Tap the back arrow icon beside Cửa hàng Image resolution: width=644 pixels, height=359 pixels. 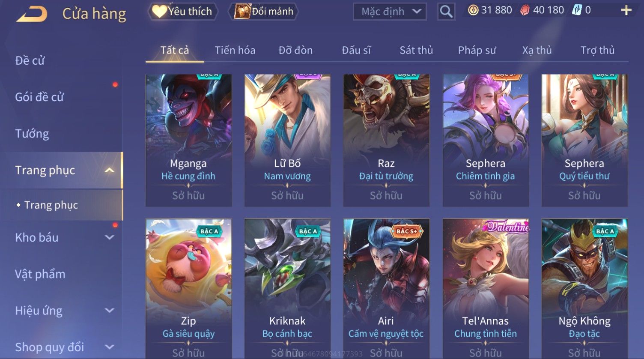(x=32, y=14)
